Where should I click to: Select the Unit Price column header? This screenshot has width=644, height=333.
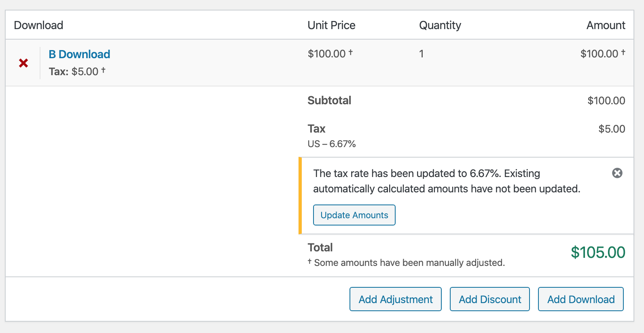(x=331, y=25)
